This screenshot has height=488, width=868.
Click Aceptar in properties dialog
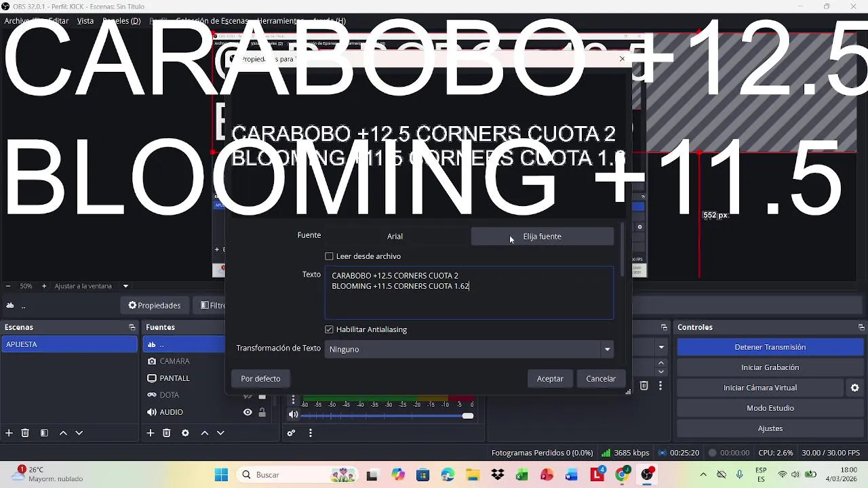[x=550, y=379]
